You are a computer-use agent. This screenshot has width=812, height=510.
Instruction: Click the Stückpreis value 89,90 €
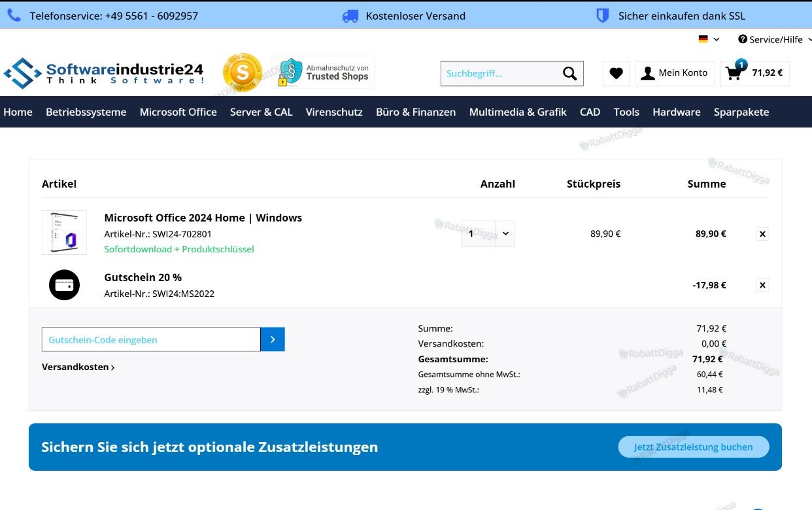tap(605, 233)
